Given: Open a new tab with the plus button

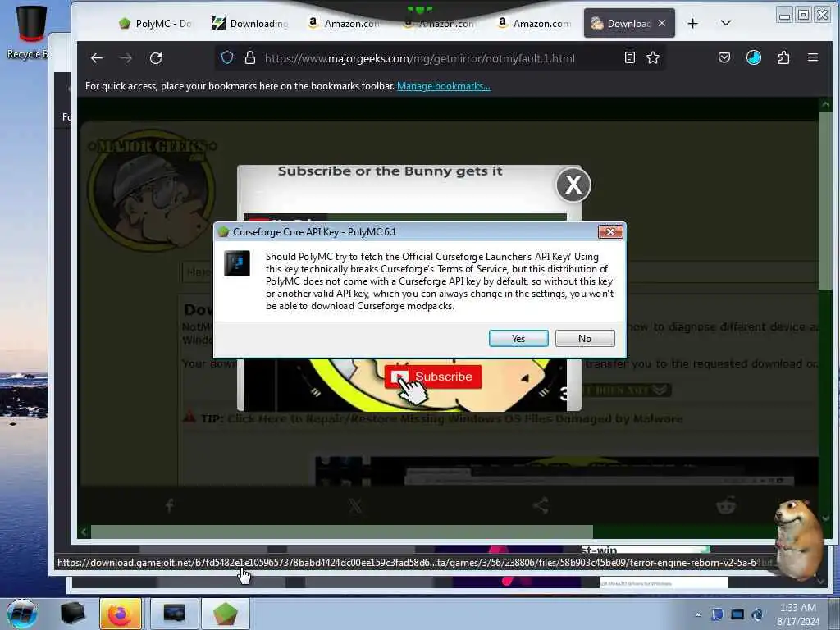Looking at the screenshot, I should pos(692,24).
